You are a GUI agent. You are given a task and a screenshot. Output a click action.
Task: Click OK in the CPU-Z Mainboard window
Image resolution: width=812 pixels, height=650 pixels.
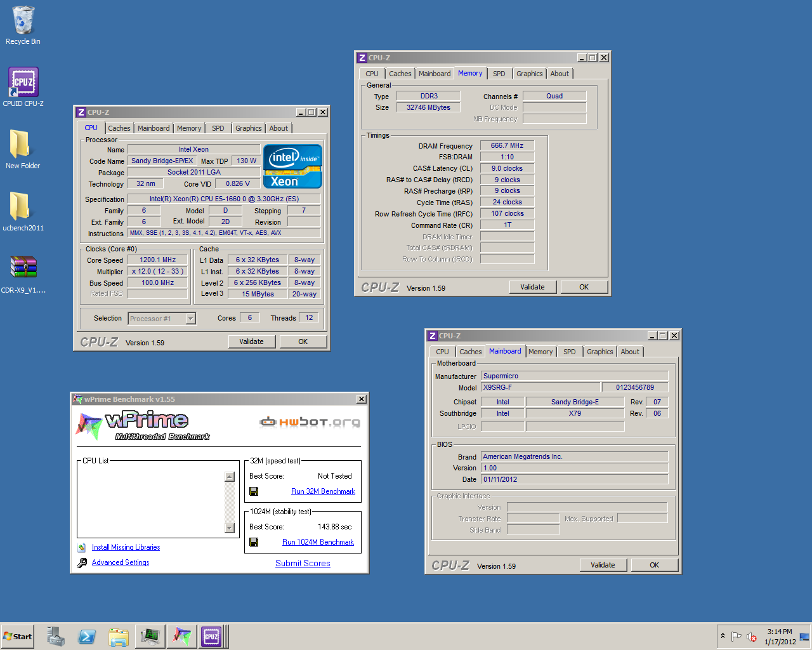[655, 565]
